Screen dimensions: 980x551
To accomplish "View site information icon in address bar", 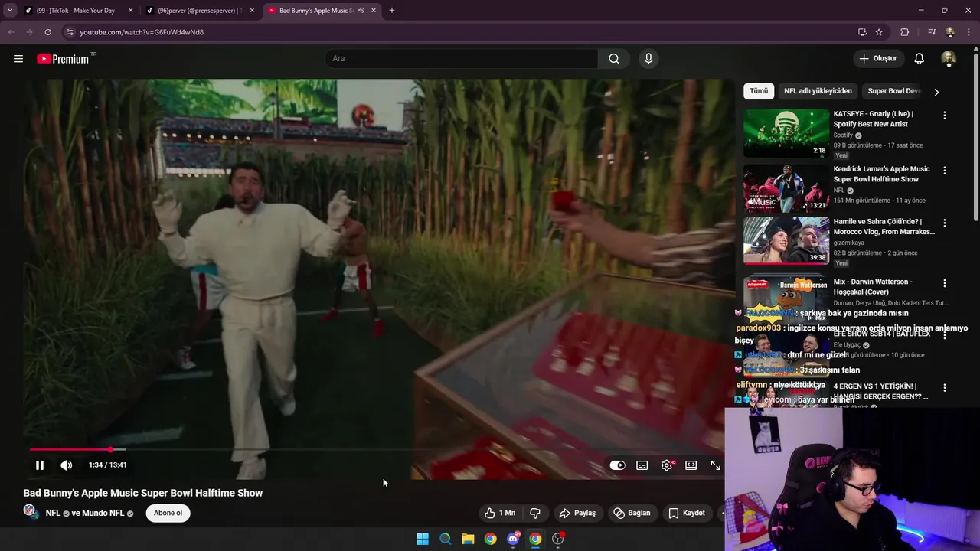I will (70, 32).
